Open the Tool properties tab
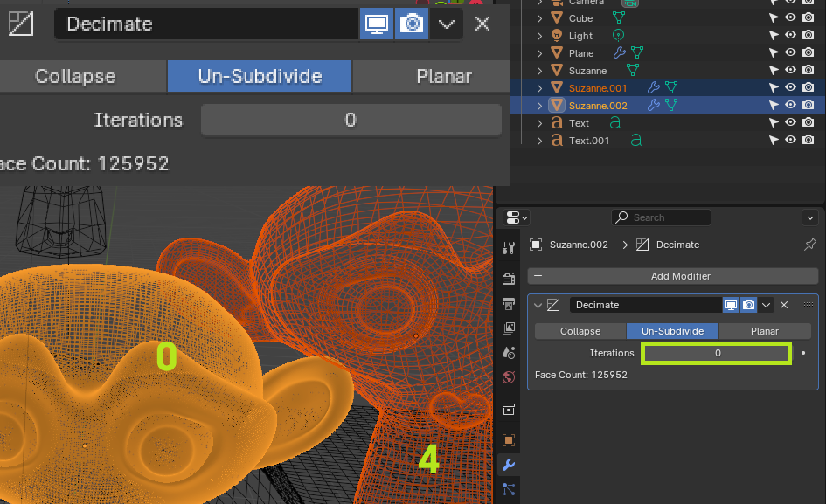 click(509, 247)
